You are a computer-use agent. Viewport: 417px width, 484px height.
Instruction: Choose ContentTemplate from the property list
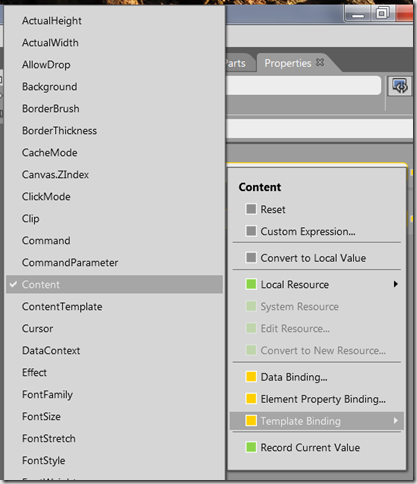click(x=62, y=306)
